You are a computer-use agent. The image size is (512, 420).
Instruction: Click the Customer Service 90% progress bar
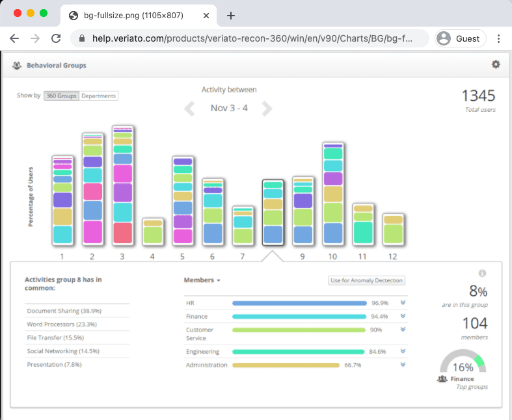[299, 330]
